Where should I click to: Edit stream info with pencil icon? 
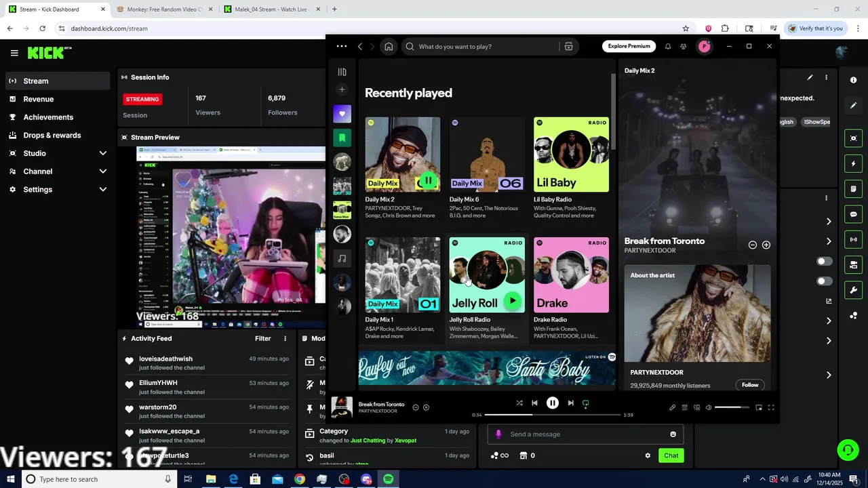pyautogui.click(x=810, y=77)
